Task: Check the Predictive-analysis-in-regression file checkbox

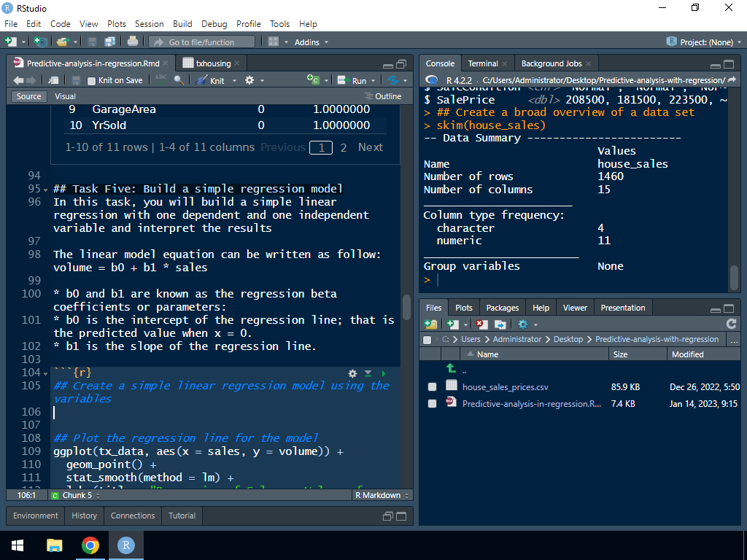Action: pyautogui.click(x=432, y=403)
